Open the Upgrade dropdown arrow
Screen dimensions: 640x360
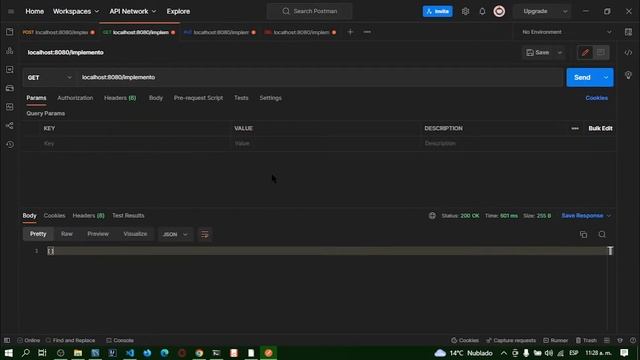[x=565, y=11]
